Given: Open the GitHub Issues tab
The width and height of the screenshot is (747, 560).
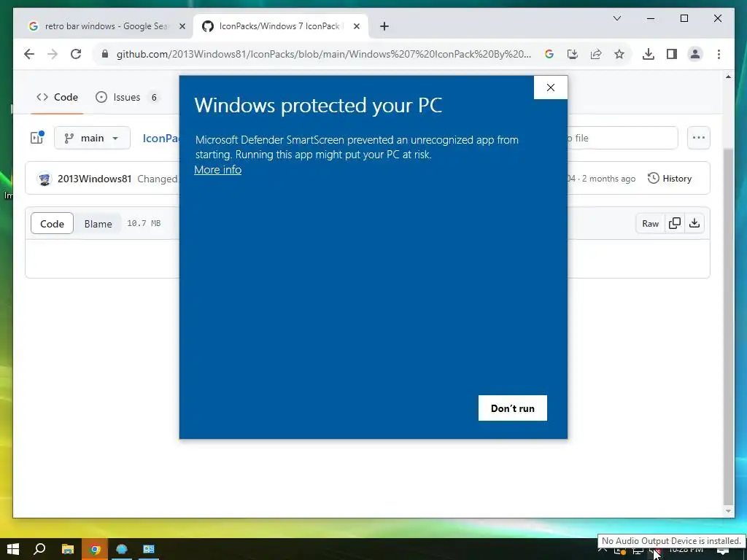Looking at the screenshot, I should click(128, 97).
